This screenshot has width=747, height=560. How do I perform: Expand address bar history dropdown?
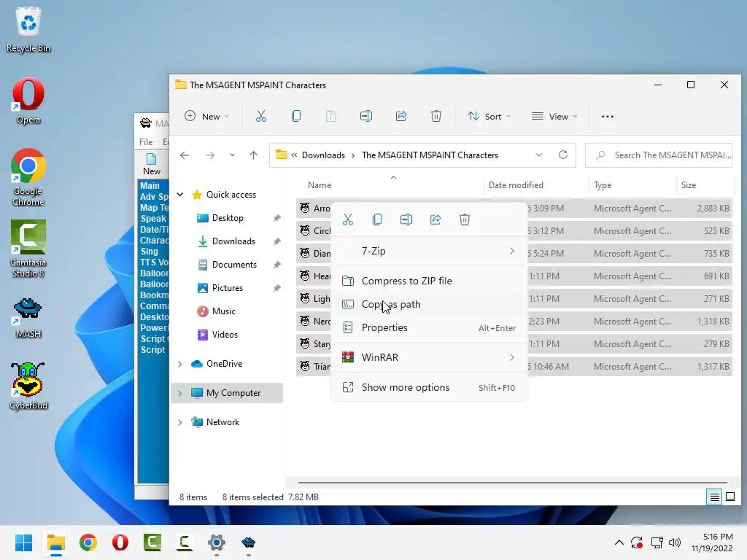click(x=539, y=155)
